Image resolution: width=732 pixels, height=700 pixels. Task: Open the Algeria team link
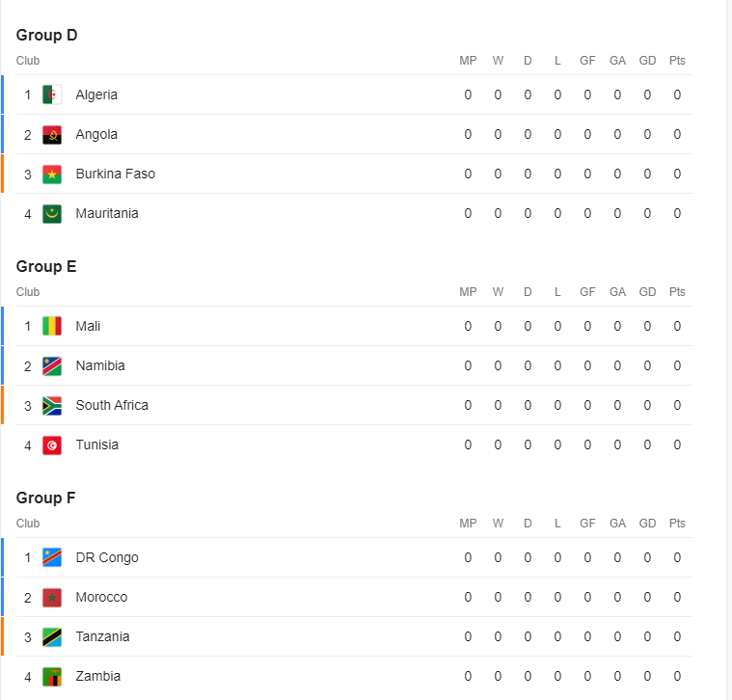tap(96, 94)
